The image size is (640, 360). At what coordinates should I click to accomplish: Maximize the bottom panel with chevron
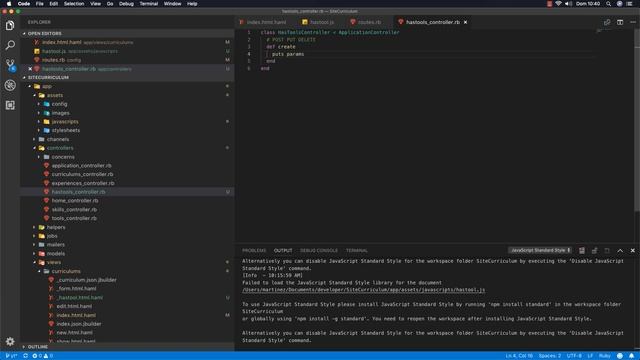pyautogui.click(x=620, y=250)
